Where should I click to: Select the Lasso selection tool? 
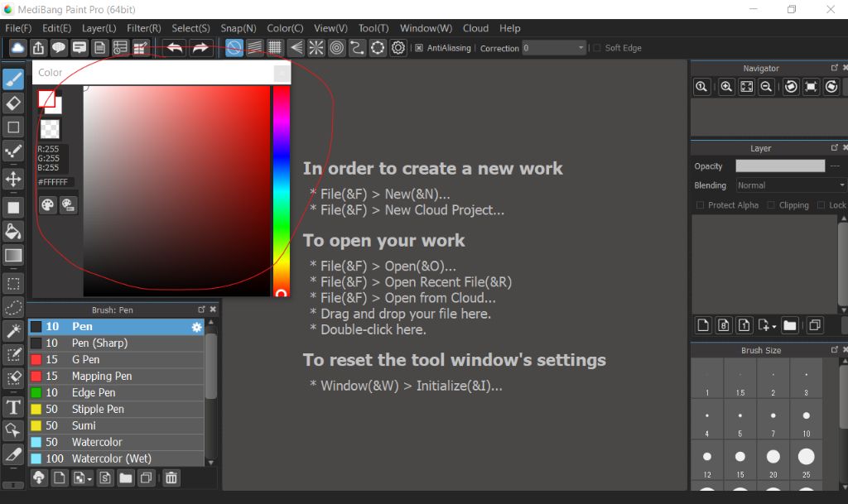pyautogui.click(x=13, y=307)
